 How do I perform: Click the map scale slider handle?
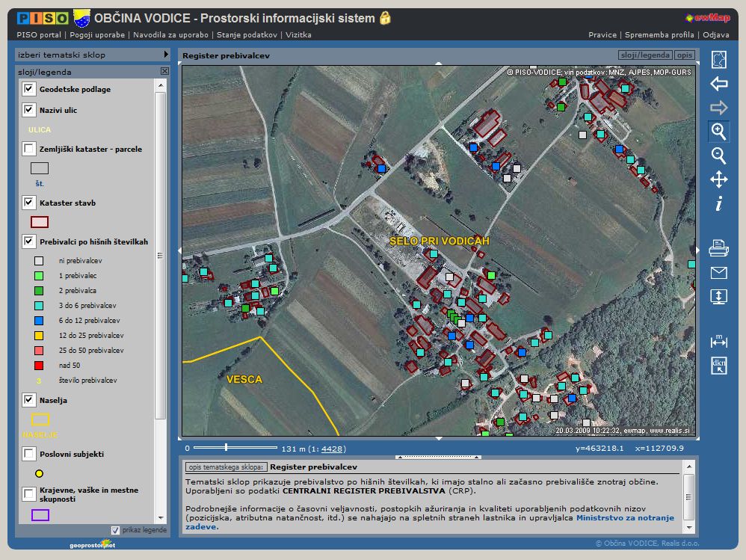click(226, 448)
